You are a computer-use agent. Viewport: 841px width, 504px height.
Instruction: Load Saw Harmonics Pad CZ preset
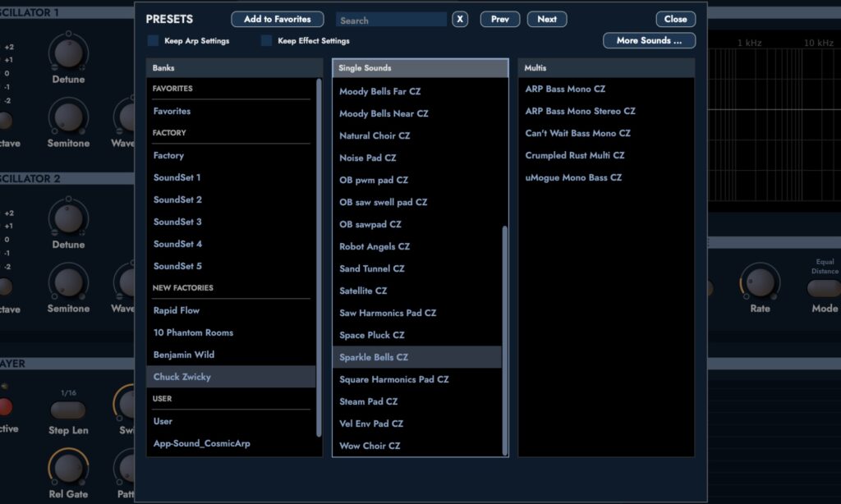(x=417, y=313)
